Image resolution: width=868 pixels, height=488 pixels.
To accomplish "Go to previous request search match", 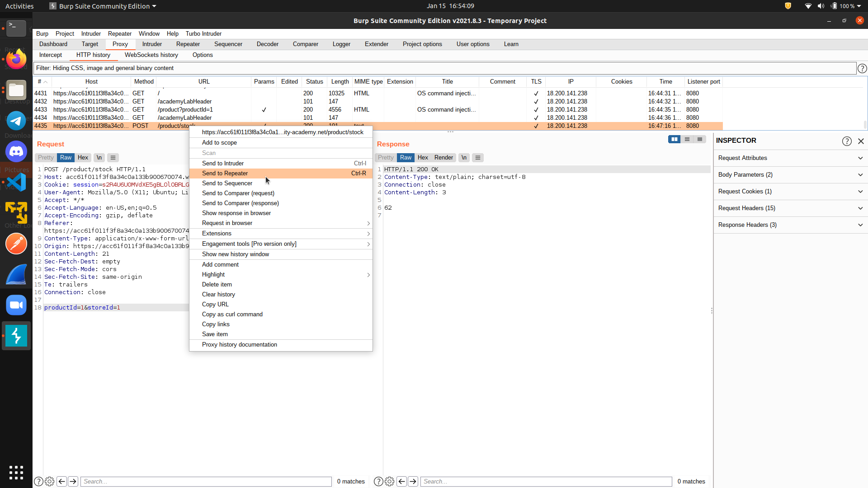I will pos(62,481).
